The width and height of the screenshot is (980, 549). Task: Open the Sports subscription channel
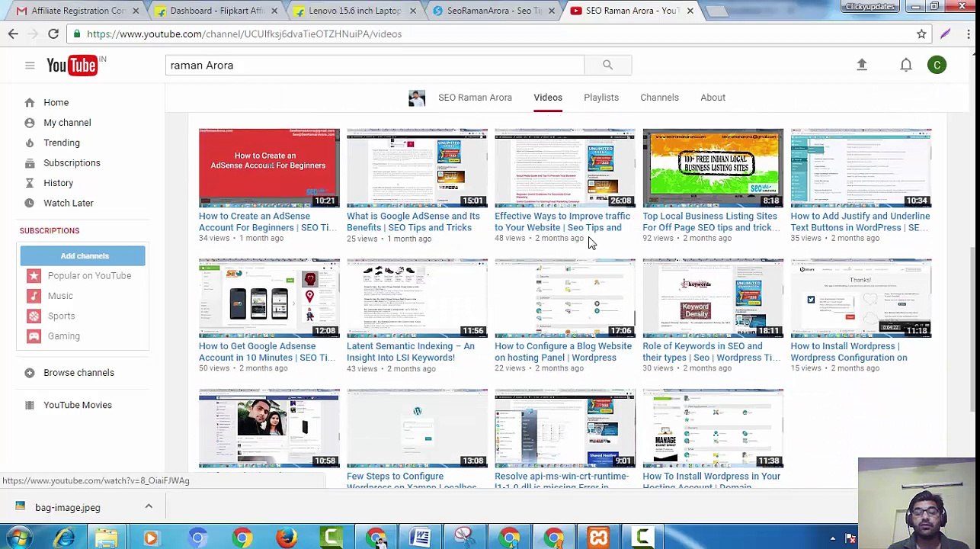(61, 316)
